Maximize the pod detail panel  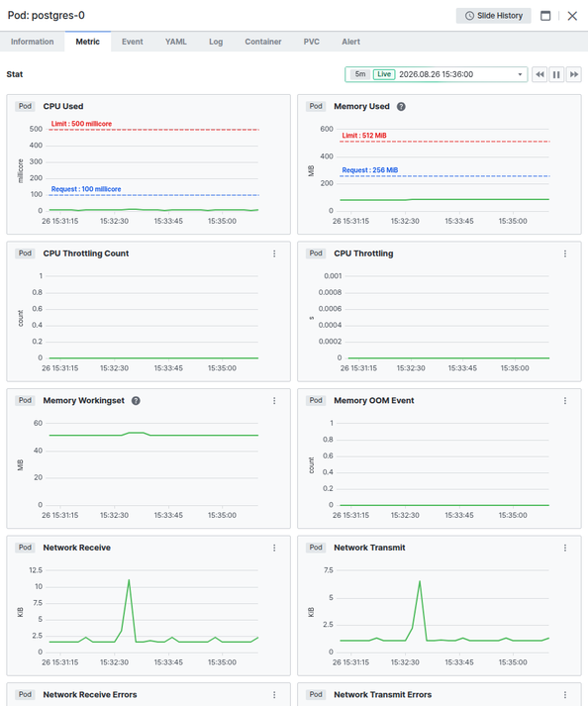pos(545,16)
